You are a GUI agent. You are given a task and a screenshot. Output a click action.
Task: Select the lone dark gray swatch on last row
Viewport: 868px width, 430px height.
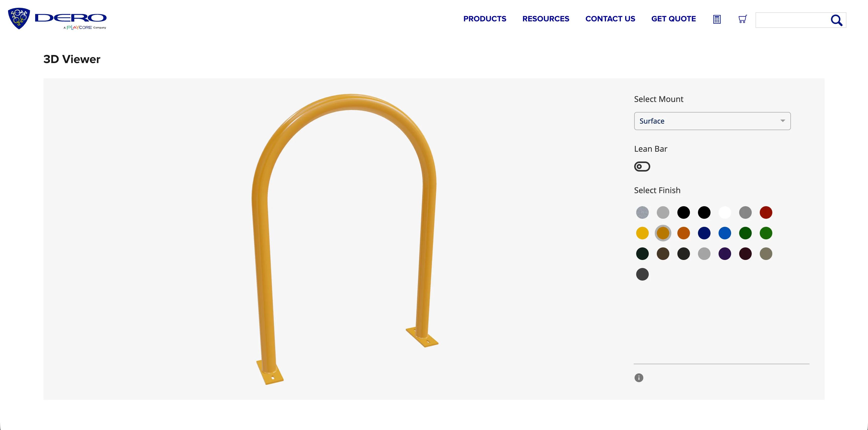click(642, 274)
